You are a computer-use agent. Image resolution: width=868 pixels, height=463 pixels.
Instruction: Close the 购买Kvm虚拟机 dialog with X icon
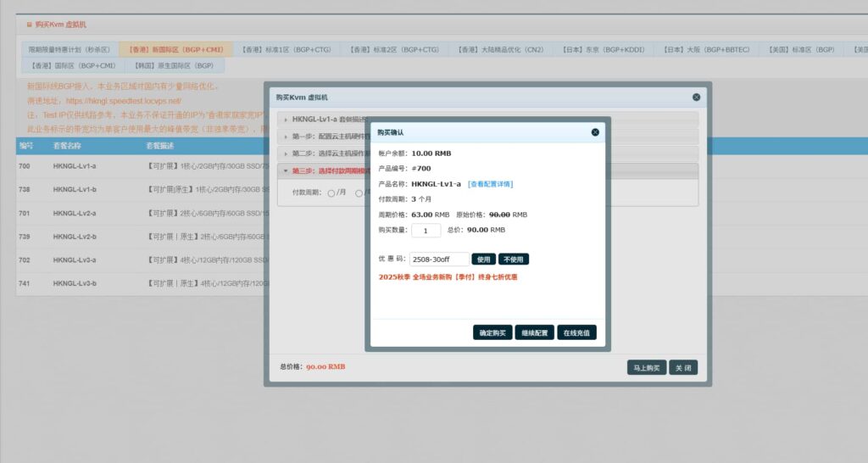tap(696, 98)
